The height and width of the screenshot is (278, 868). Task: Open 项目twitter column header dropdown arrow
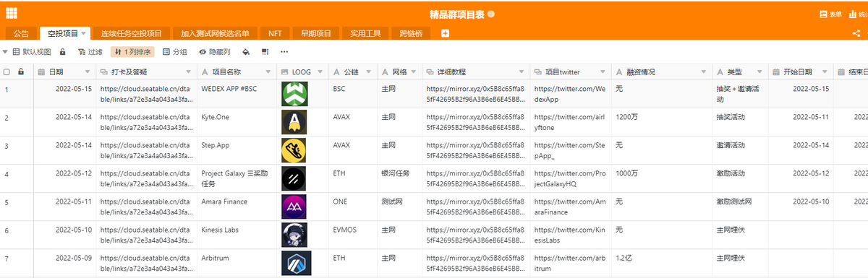(x=603, y=72)
